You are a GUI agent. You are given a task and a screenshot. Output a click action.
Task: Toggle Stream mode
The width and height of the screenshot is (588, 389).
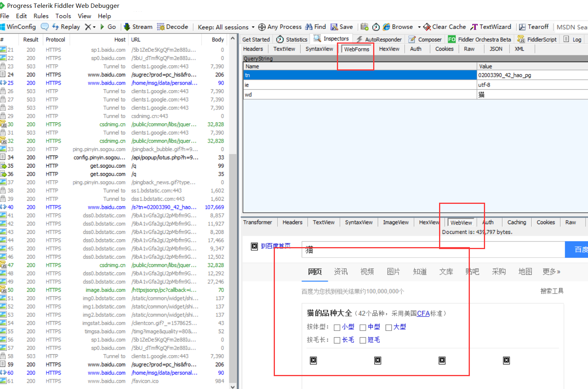[x=138, y=27]
